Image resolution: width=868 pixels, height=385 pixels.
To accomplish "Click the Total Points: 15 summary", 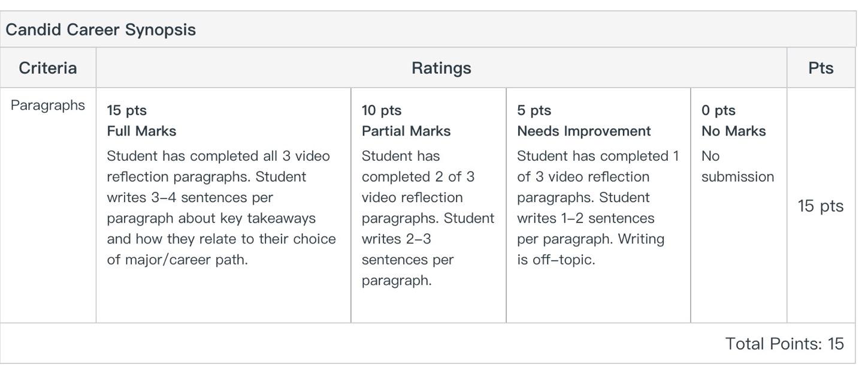I will point(784,344).
